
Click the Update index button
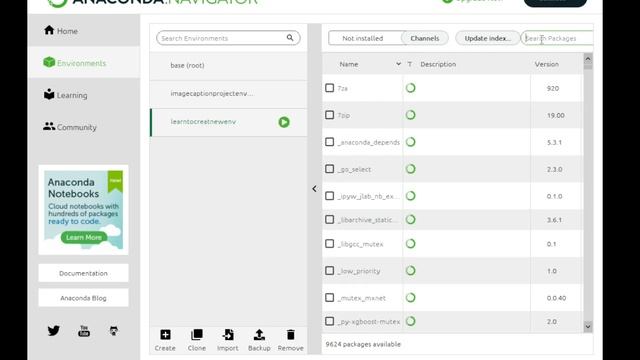(x=487, y=38)
